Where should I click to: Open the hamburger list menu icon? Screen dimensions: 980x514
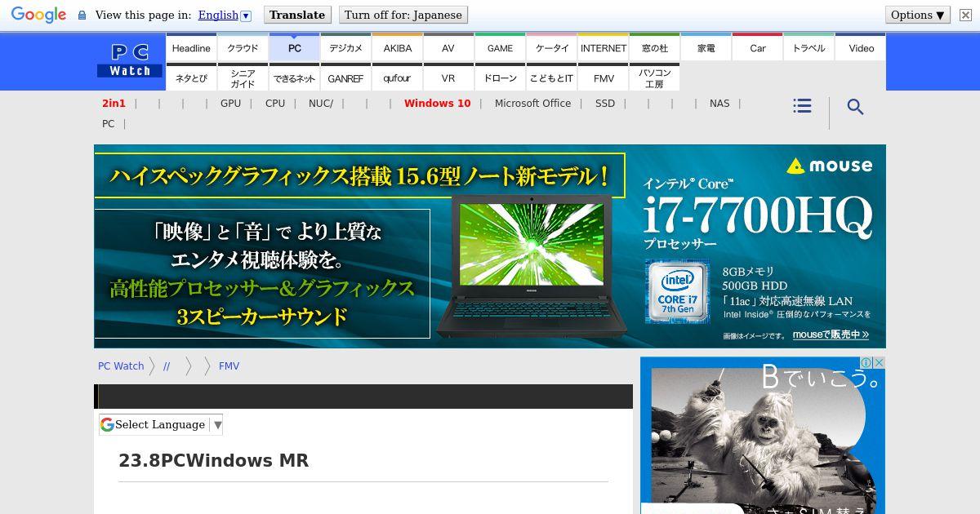(x=802, y=106)
